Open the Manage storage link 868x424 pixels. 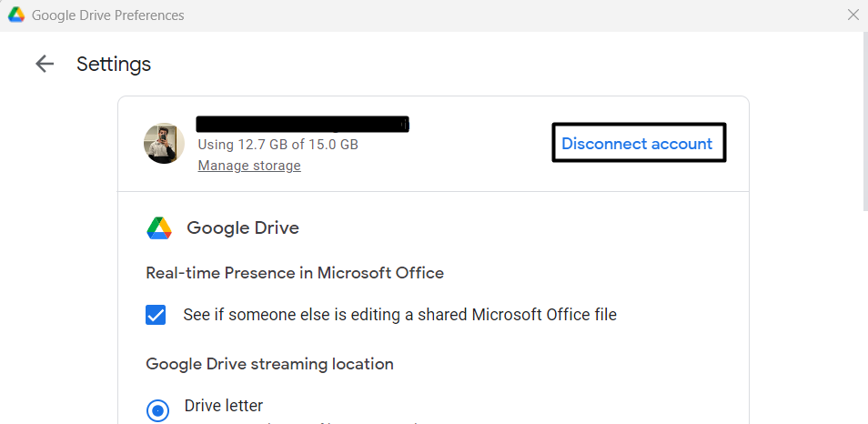point(249,166)
